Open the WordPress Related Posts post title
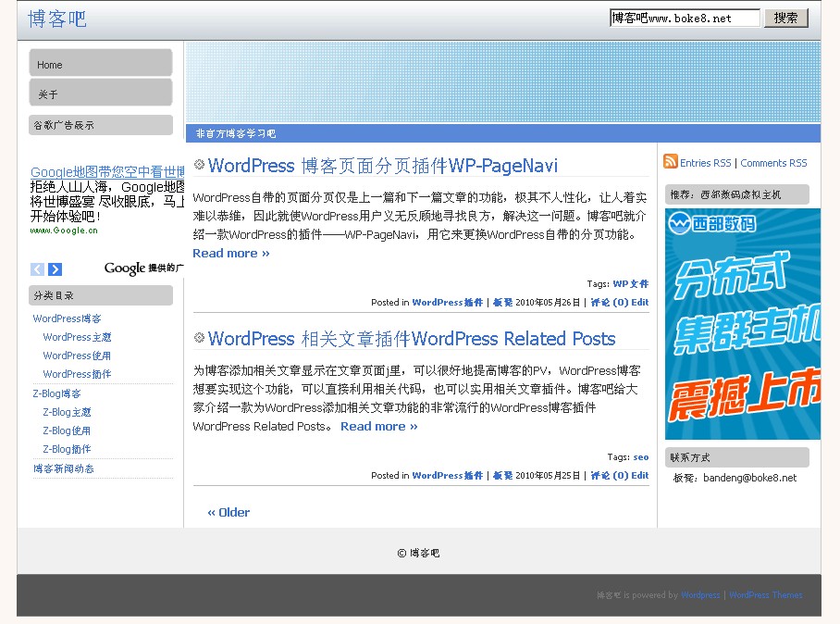 pos(412,339)
